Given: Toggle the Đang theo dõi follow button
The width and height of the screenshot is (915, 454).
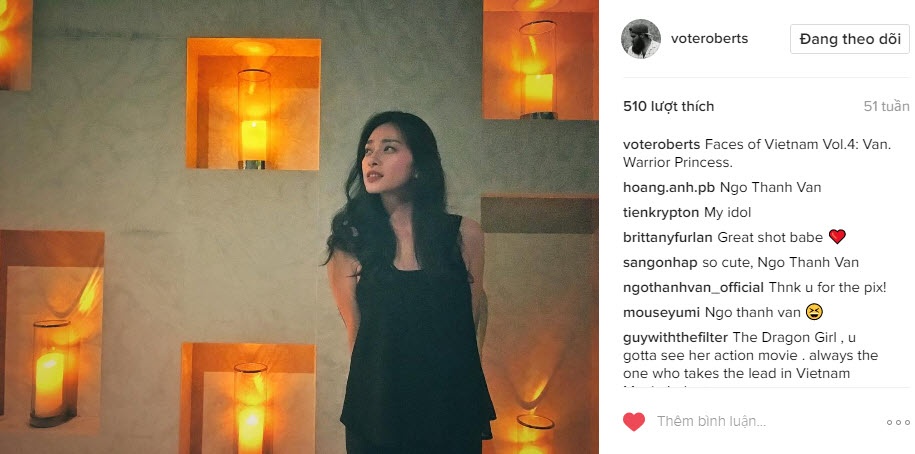Looking at the screenshot, I should pyautogui.click(x=850, y=39).
